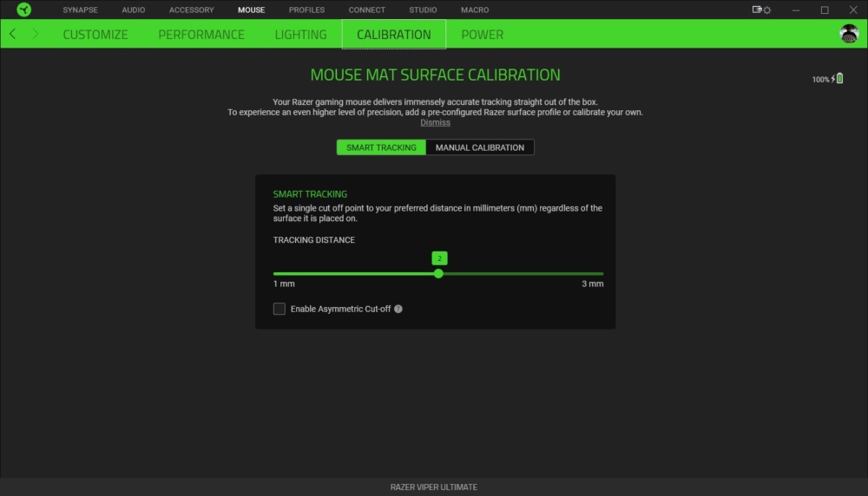Switch to the POWER tab
This screenshot has height=496, width=868.
point(482,35)
